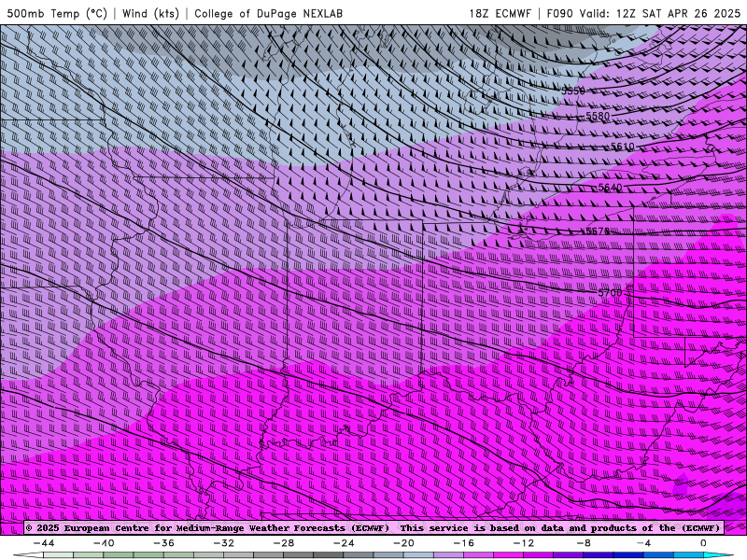Click the 5550 height contour label
Screen dimensions: 747x560
[x=573, y=91]
